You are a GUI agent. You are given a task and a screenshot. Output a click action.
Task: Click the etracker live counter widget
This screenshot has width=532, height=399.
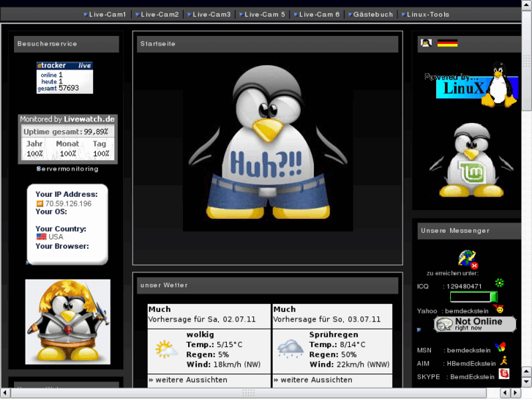tap(64, 78)
